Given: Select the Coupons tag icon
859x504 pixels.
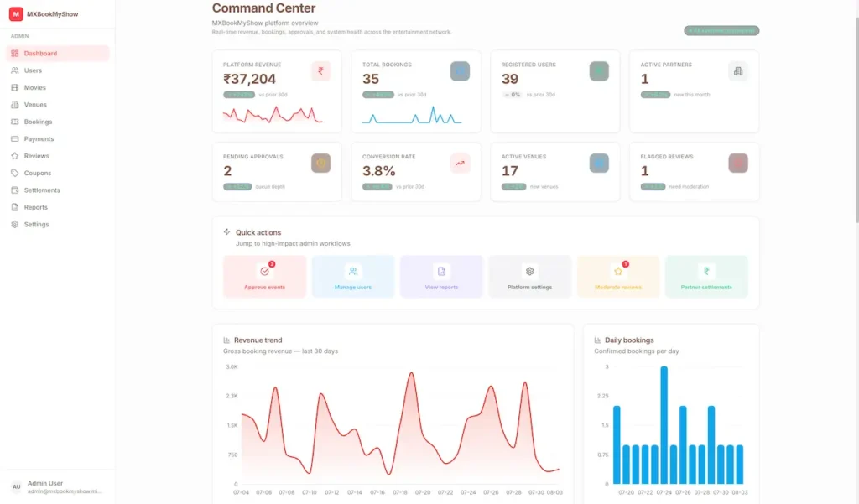Looking at the screenshot, I should pos(15,173).
